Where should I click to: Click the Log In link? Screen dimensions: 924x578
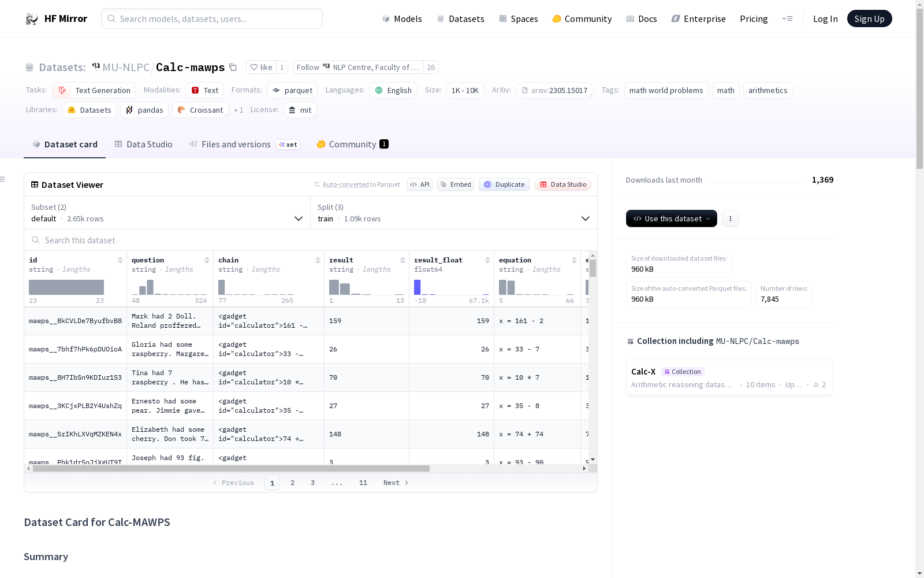(825, 18)
